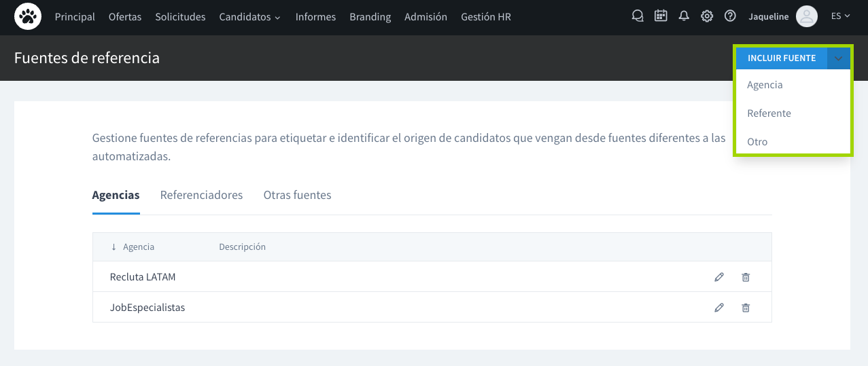Switch to the Referenciadores tab
Image resolution: width=868 pixels, height=366 pixels.
click(201, 195)
